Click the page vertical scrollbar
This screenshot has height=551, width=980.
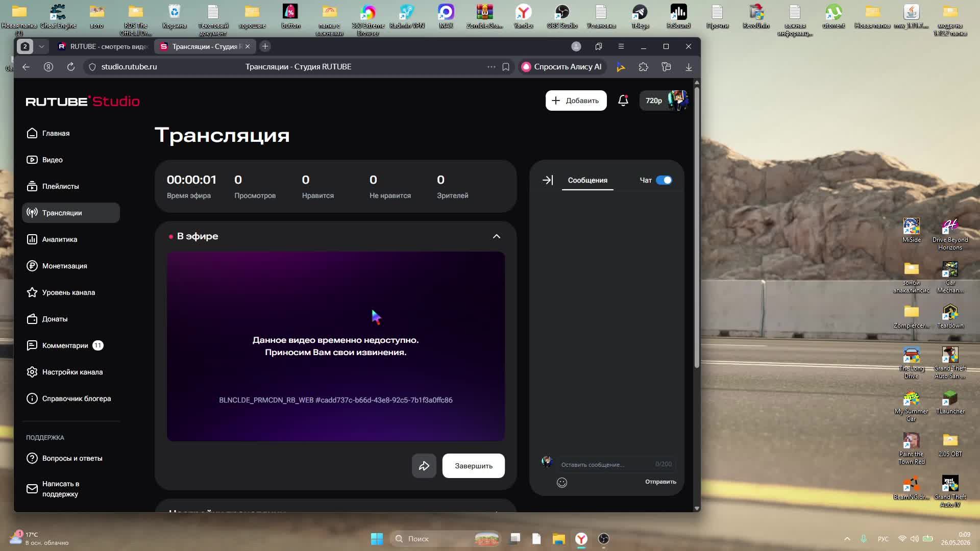click(x=697, y=228)
